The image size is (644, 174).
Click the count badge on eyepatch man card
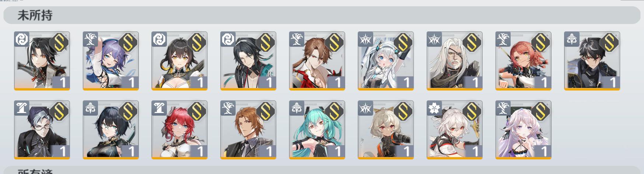[x=473, y=82]
